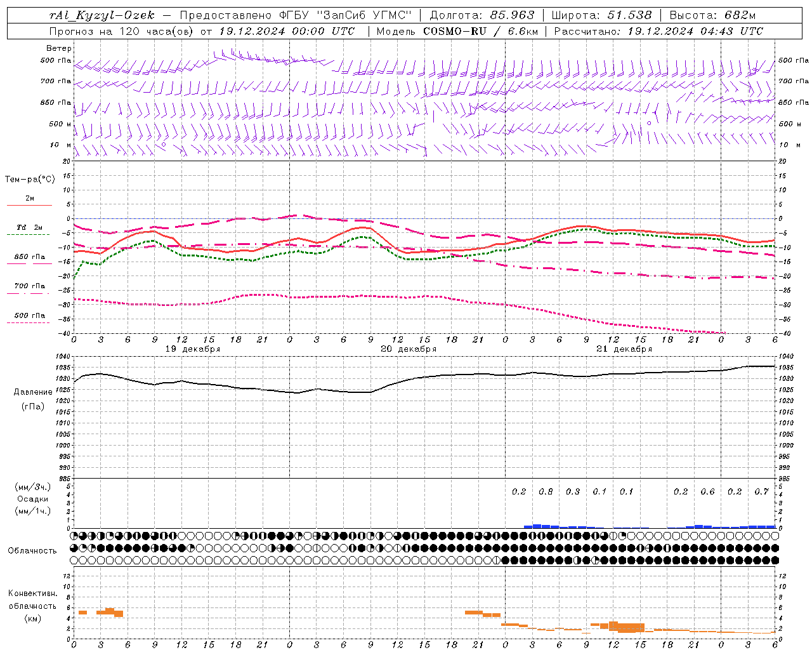Click the Td 2м dew point legend entry
The image size is (812, 650).
point(29,227)
